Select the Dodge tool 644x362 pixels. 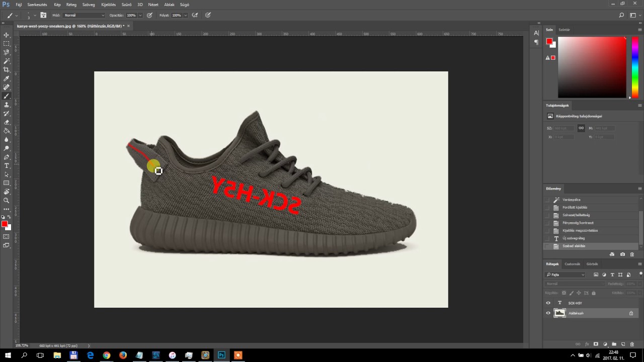click(x=7, y=148)
